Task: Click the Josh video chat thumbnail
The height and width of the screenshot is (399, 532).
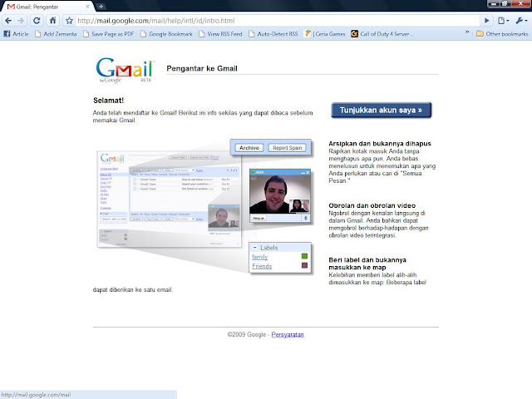Action: pyautogui.click(x=280, y=195)
